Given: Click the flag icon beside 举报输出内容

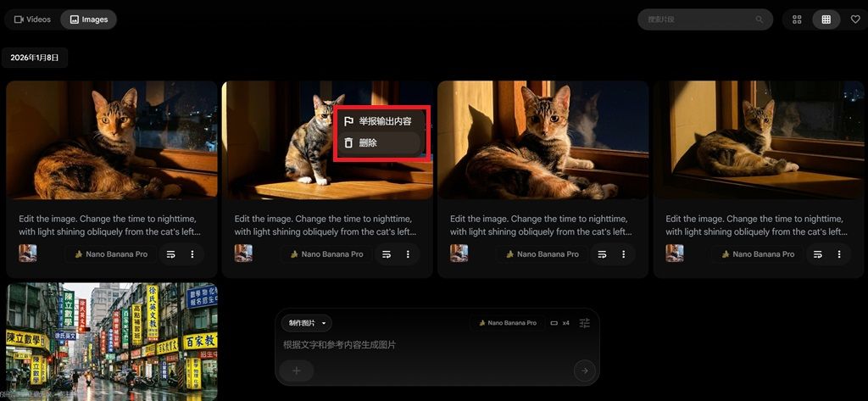Looking at the screenshot, I should 348,121.
